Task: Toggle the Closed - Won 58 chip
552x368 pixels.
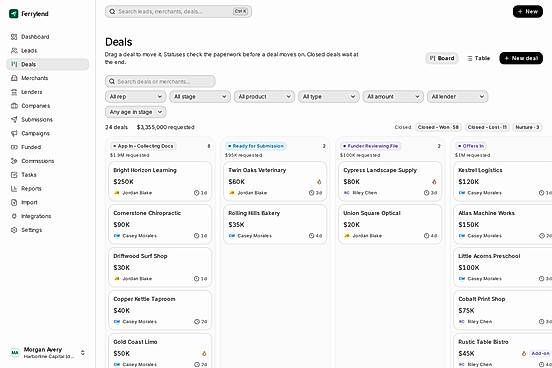Action: pyautogui.click(x=438, y=127)
